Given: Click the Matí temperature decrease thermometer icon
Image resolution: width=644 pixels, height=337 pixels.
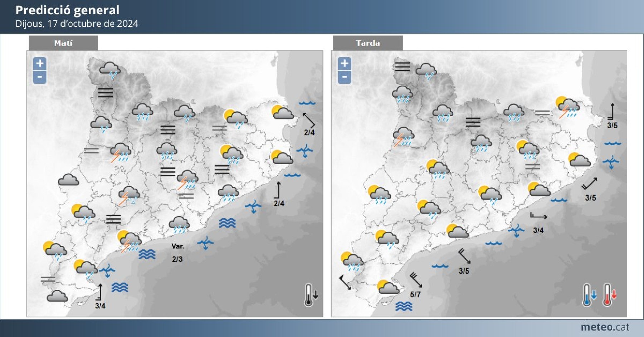Looking at the screenshot, I should (311, 295).
